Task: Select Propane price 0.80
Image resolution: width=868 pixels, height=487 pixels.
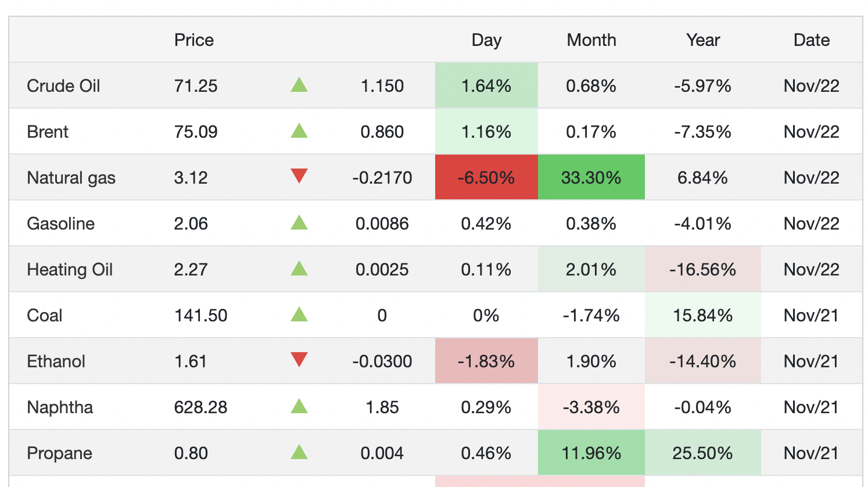Action: pyautogui.click(x=191, y=453)
